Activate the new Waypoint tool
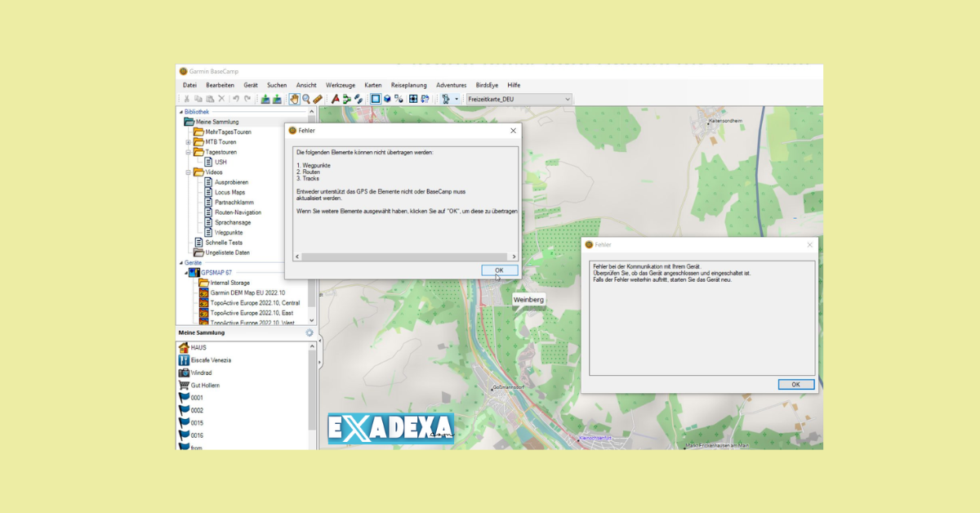The image size is (980, 513). point(336,99)
